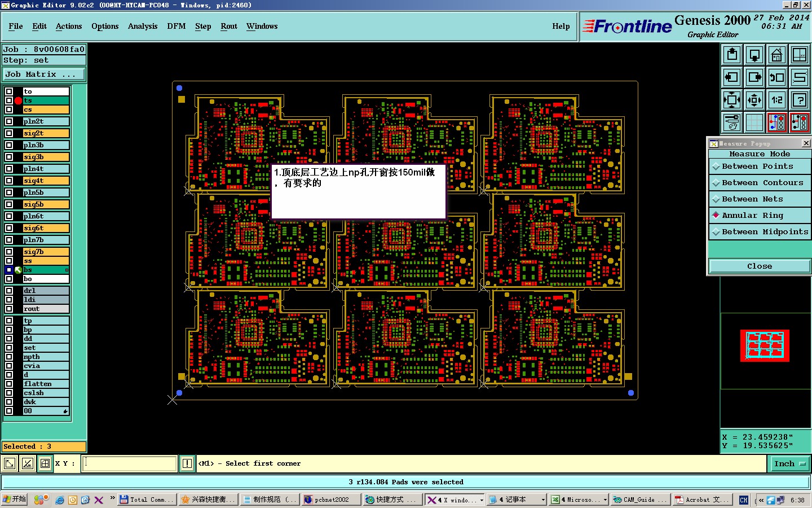Click the zoom in icon with inward arrows

732,100
